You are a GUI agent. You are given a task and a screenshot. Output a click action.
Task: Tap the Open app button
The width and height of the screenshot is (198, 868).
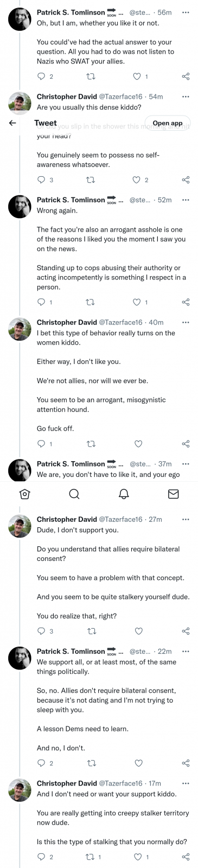click(168, 123)
